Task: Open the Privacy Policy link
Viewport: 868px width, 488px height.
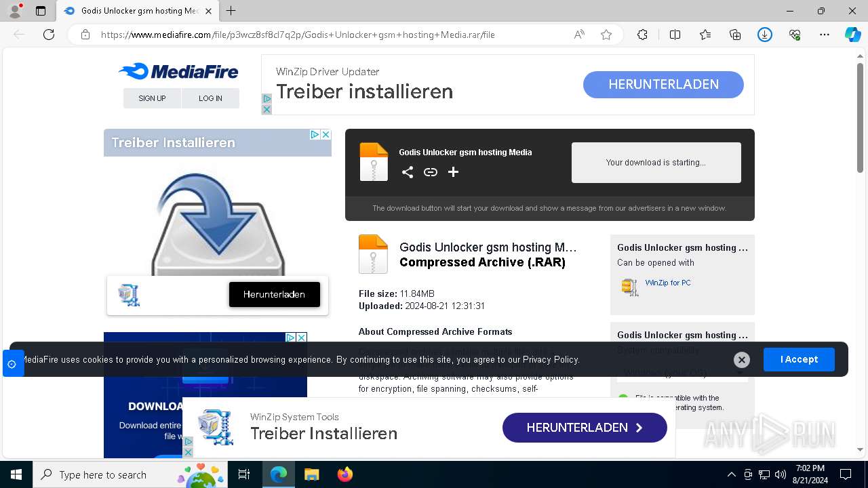Action: (x=551, y=359)
